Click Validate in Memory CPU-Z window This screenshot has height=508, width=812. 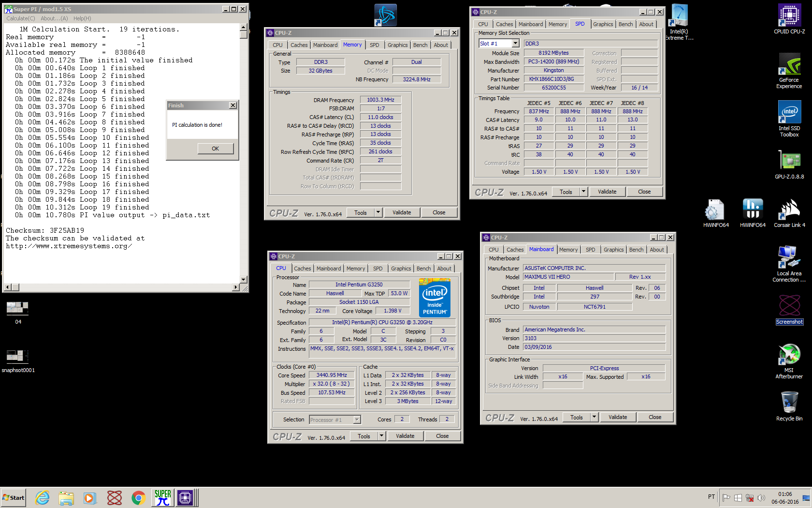pyautogui.click(x=402, y=212)
